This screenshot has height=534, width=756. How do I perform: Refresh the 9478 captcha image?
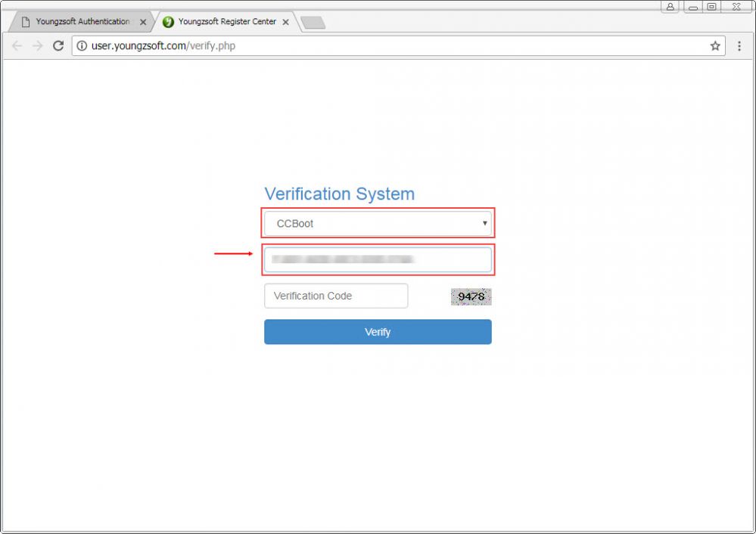(471, 296)
